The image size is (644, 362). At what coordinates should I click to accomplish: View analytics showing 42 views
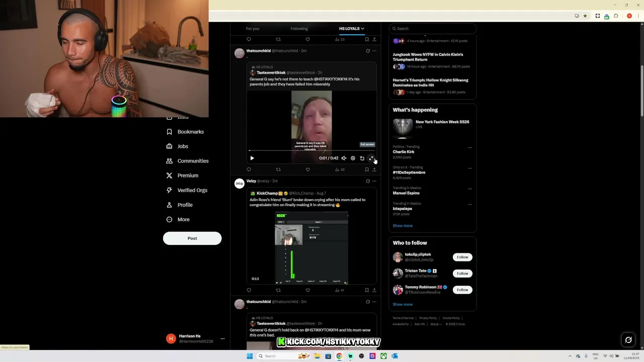tap(340, 169)
